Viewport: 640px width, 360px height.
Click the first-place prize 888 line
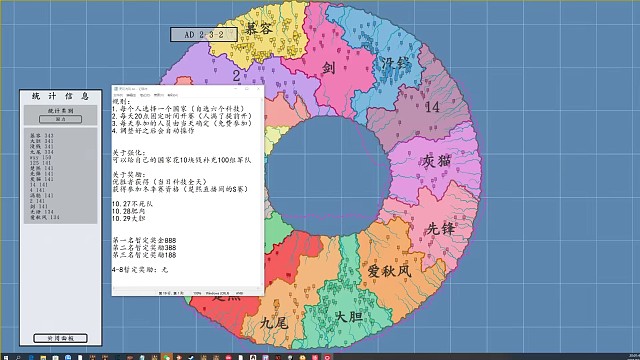[x=144, y=240]
